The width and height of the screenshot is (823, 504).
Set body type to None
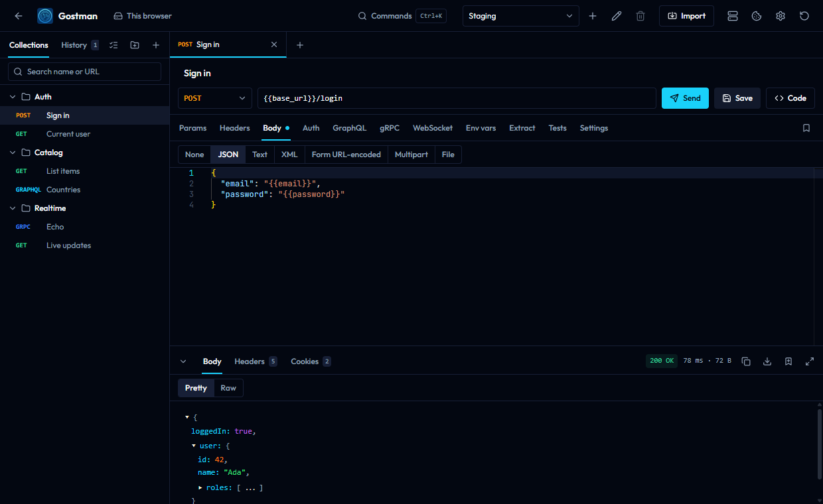click(194, 155)
